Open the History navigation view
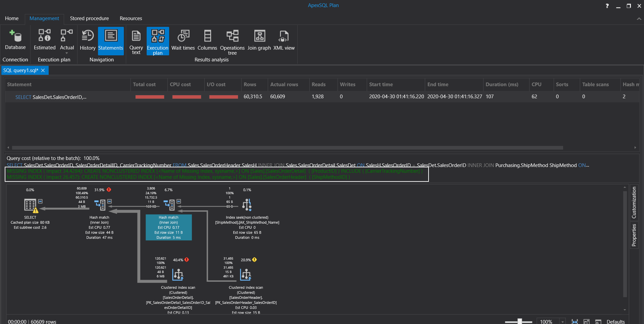 [x=88, y=40]
